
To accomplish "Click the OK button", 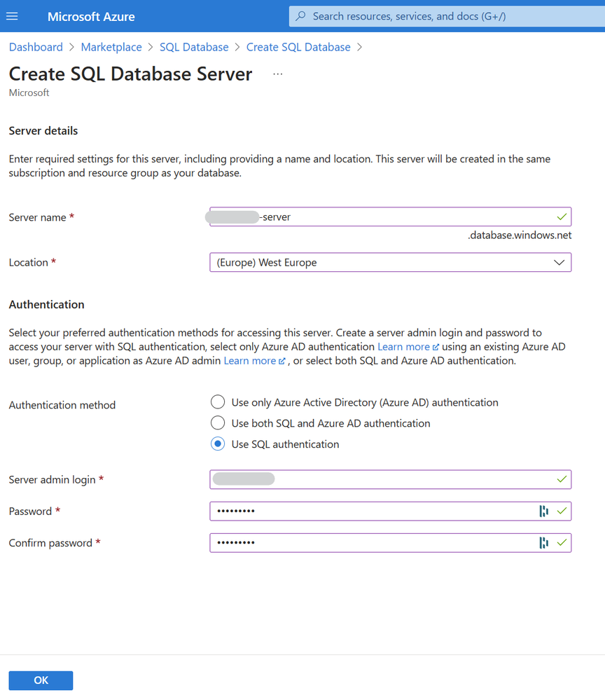I will pyautogui.click(x=41, y=680).
